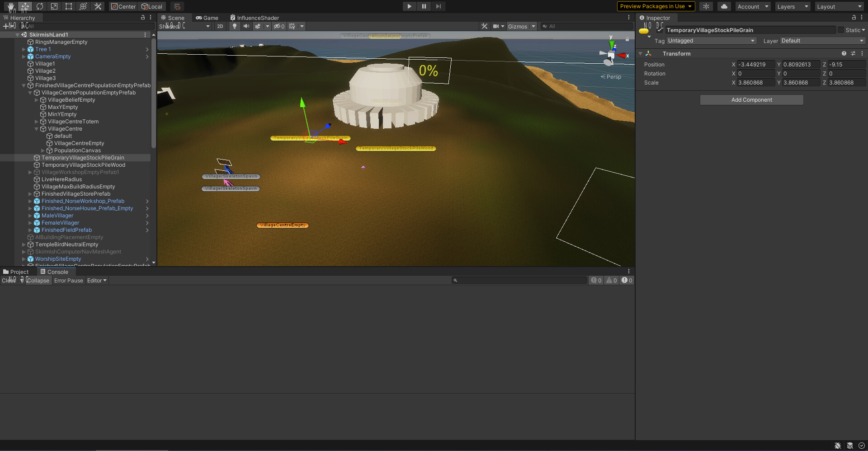
Task: Activate the Rotate tool
Action: 40,6
